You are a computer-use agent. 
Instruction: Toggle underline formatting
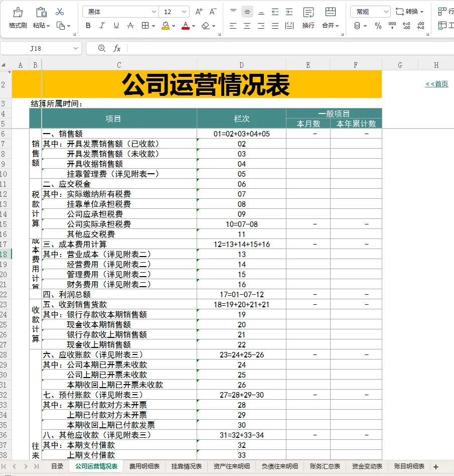pos(116,26)
